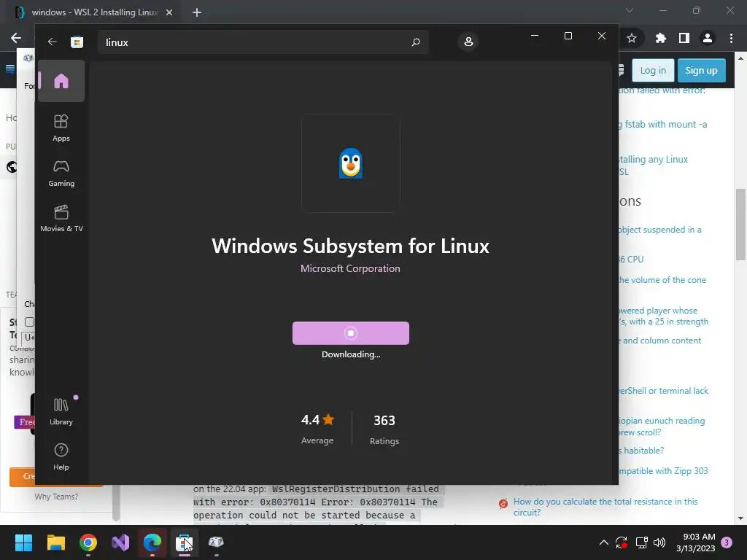
Task: Show hidden tray icons chevron
Action: [x=603, y=542]
